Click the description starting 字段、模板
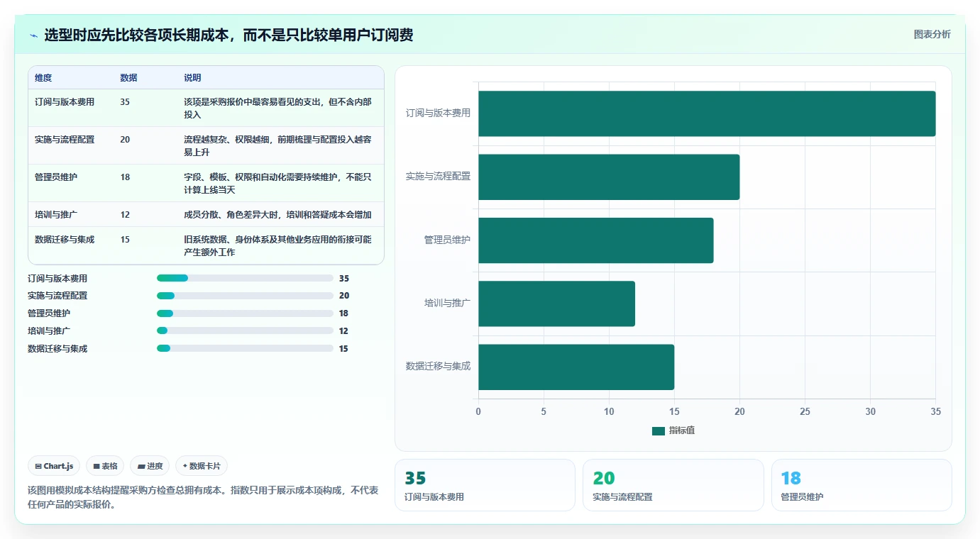This screenshot has width=980, height=539. [x=277, y=184]
